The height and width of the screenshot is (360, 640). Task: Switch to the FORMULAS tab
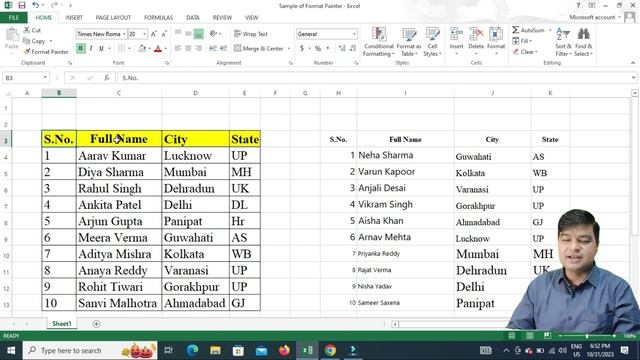click(158, 18)
